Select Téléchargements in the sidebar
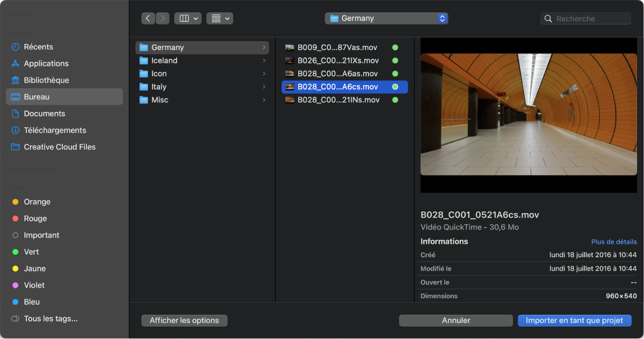The height and width of the screenshot is (339, 644). [x=55, y=130]
